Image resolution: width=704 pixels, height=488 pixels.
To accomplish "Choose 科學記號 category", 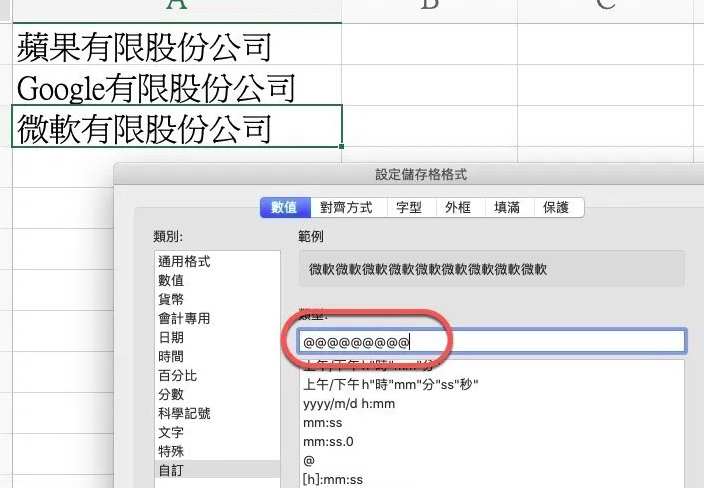I will pyautogui.click(x=217, y=413).
